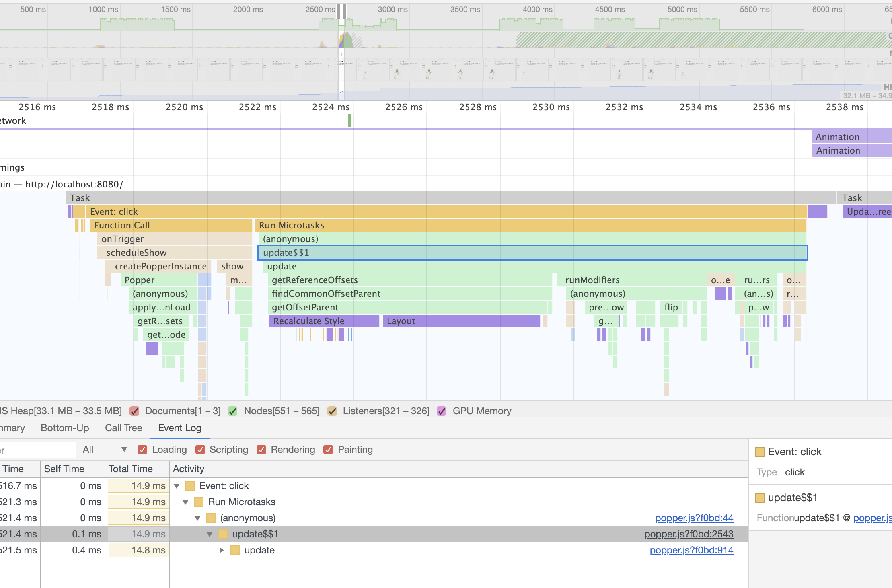
Task: Open the popper.js?f0bd:2543 source link
Action: (x=689, y=534)
